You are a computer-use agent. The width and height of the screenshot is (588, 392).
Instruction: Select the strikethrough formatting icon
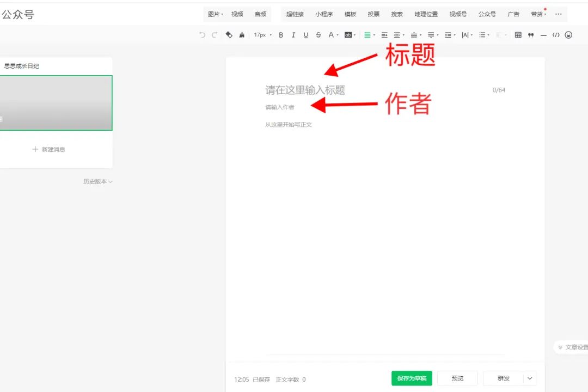click(x=318, y=34)
